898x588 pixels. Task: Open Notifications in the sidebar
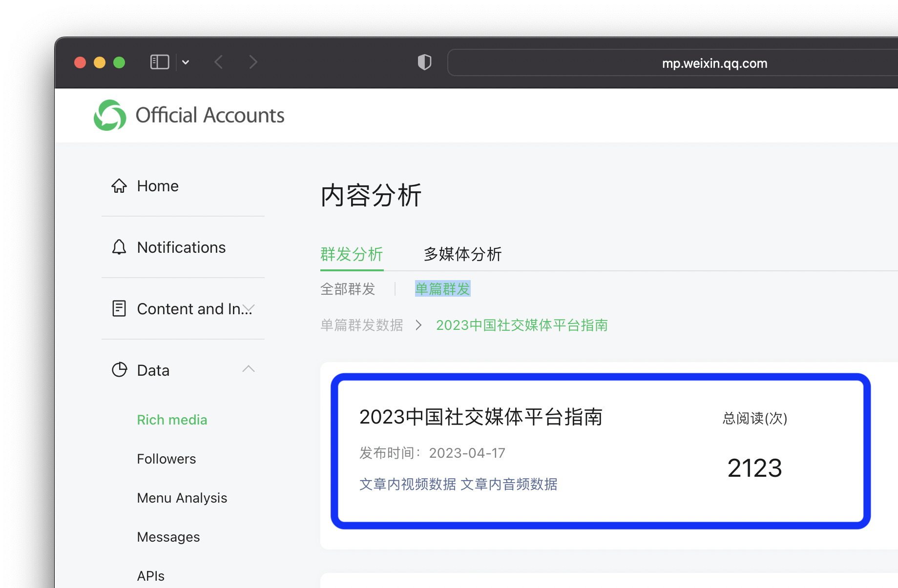click(181, 247)
